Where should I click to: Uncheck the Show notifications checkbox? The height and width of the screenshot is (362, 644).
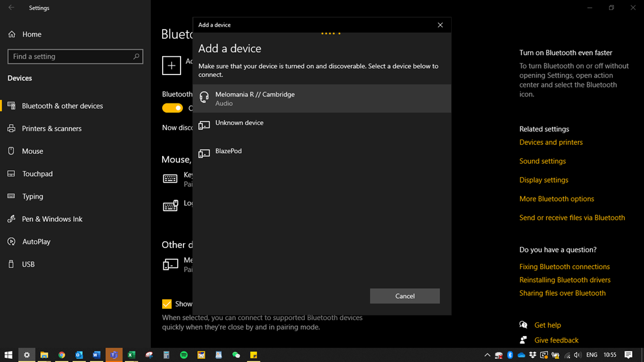pyautogui.click(x=167, y=304)
